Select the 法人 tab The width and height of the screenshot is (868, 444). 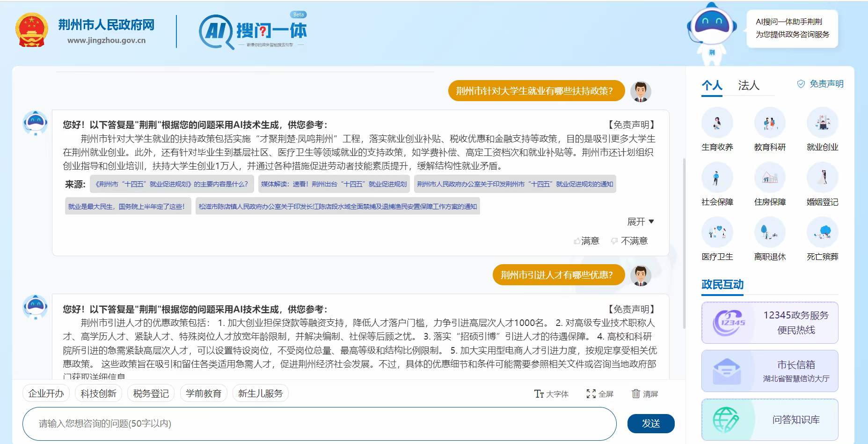(749, 85)
